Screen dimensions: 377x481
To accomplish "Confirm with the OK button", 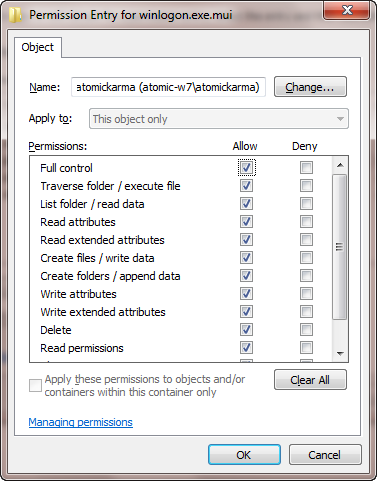I will point(244,455).
